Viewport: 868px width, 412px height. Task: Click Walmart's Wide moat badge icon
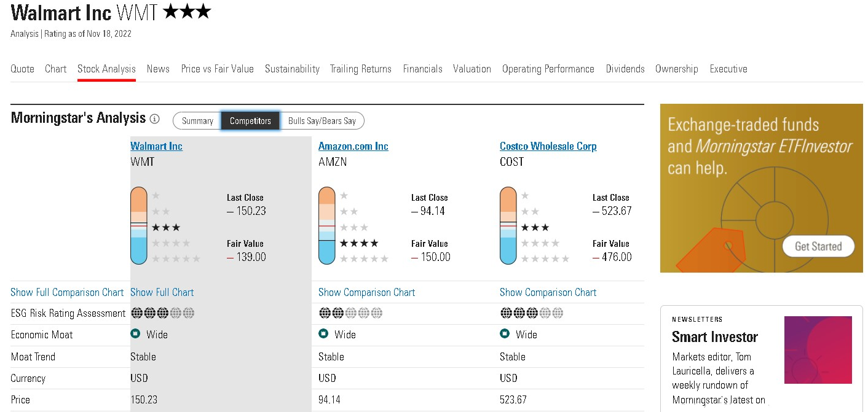tap(135, 334)
